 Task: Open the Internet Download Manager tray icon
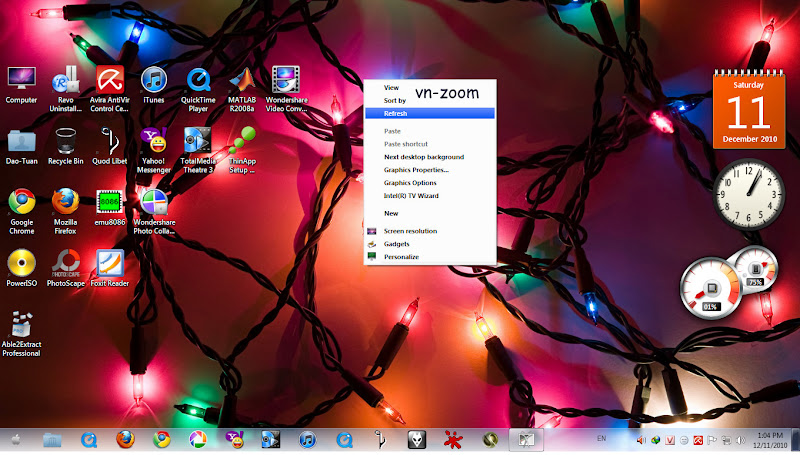[656, 440]
